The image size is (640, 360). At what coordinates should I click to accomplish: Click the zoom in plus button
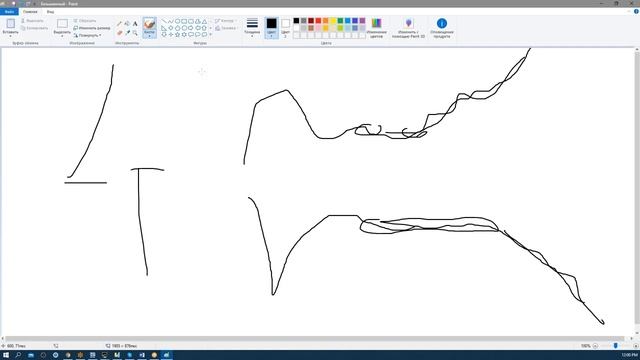click(x=636, y=346)
